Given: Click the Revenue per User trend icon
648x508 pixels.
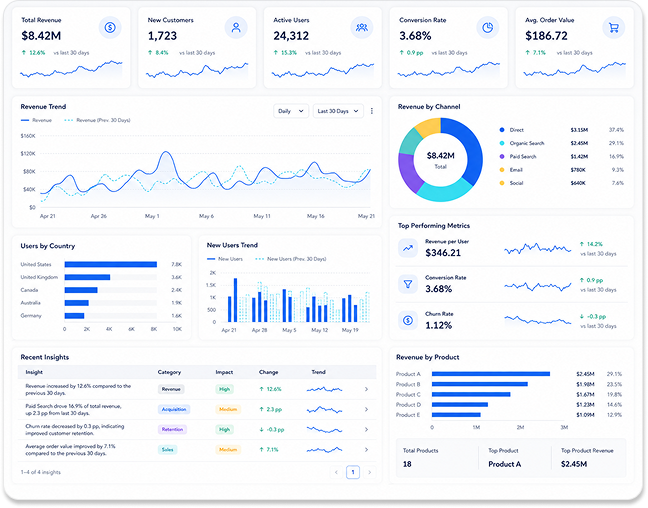Looking at the screenshot, I should pos(408,248).
